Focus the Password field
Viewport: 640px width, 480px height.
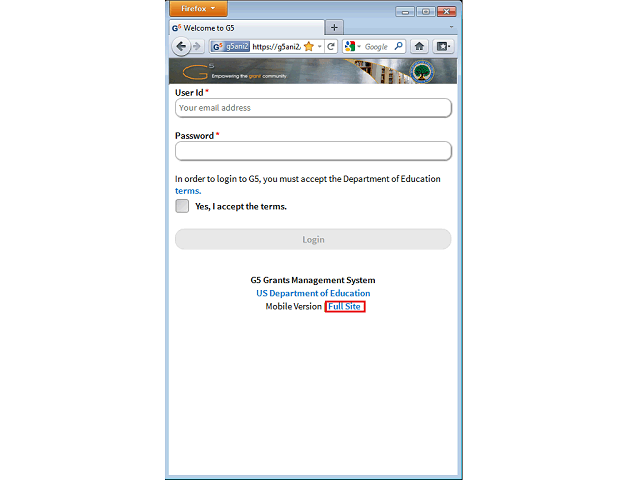[x=313, y=151]
